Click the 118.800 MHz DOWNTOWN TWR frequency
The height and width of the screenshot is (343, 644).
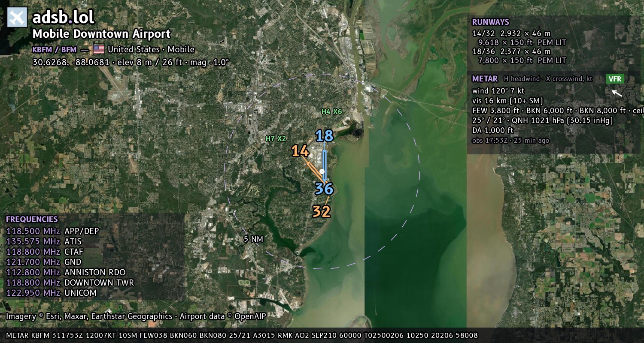tap(70, 283)
